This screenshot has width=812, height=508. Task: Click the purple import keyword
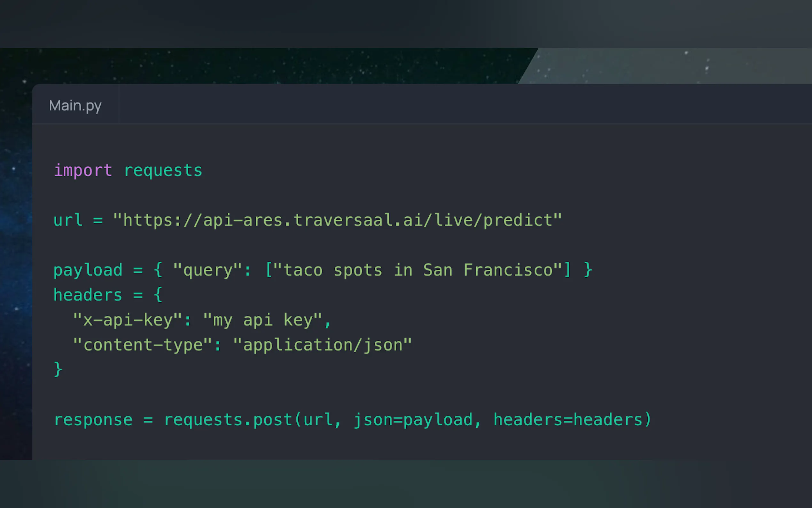tap(83, 170)
